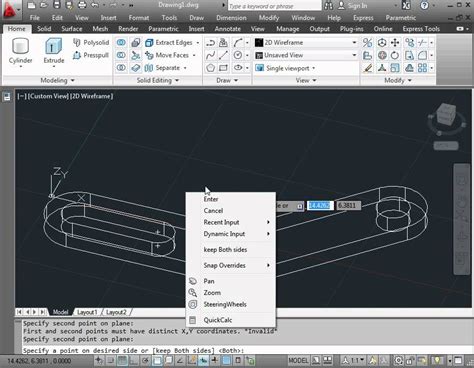The width and height of the screenshot is (474, 368).
Task: Toggle Lineweight display in the status bar
Action: point(215,360)
